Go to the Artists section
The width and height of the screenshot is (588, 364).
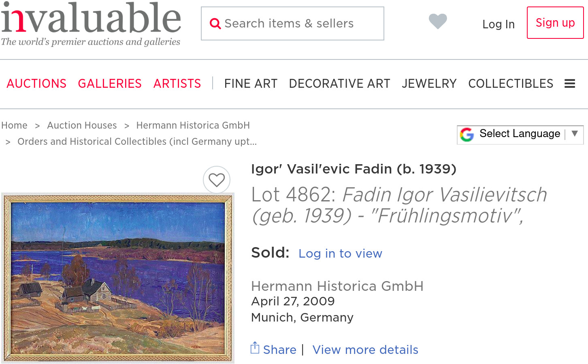click(x=177, y=84)
